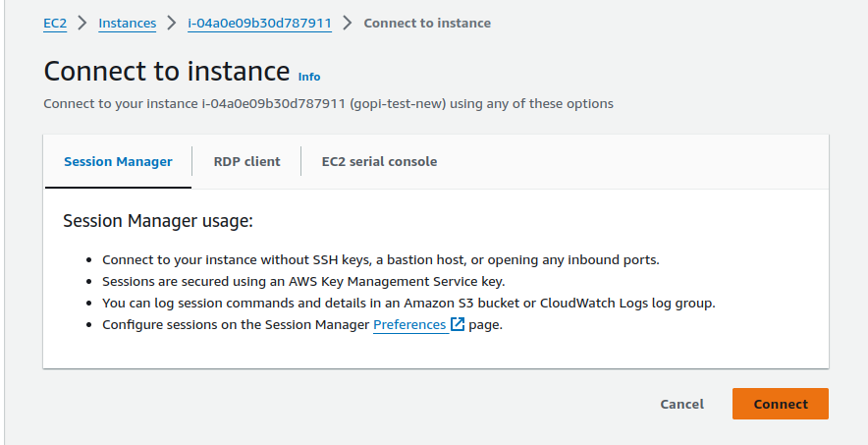Select the Session Manager tab

click(x=118, y=162)
